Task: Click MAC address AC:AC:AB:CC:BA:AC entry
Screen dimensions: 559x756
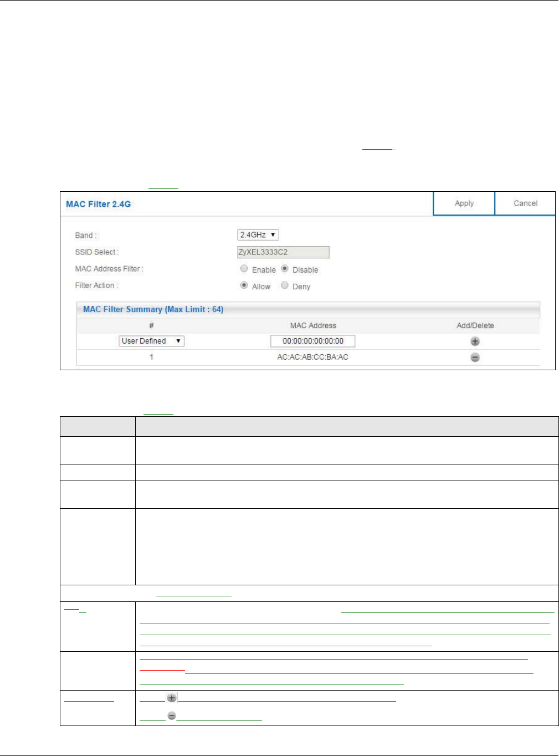Action: click(x=313, y=357)
